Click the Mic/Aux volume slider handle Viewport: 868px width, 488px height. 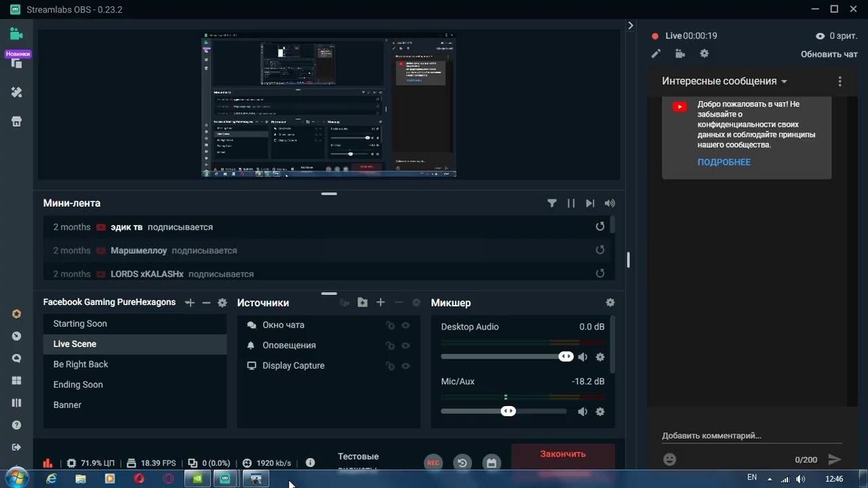508,411
